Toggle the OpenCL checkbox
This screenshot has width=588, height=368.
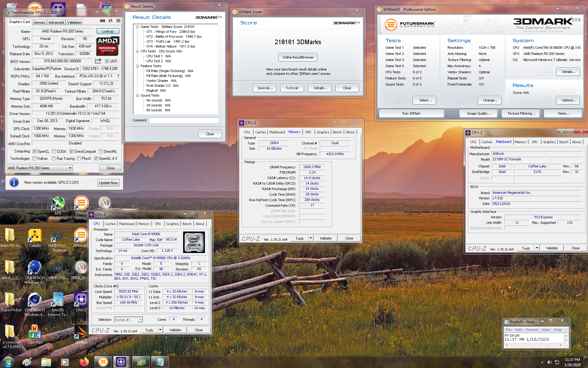[x=35, y=151]
